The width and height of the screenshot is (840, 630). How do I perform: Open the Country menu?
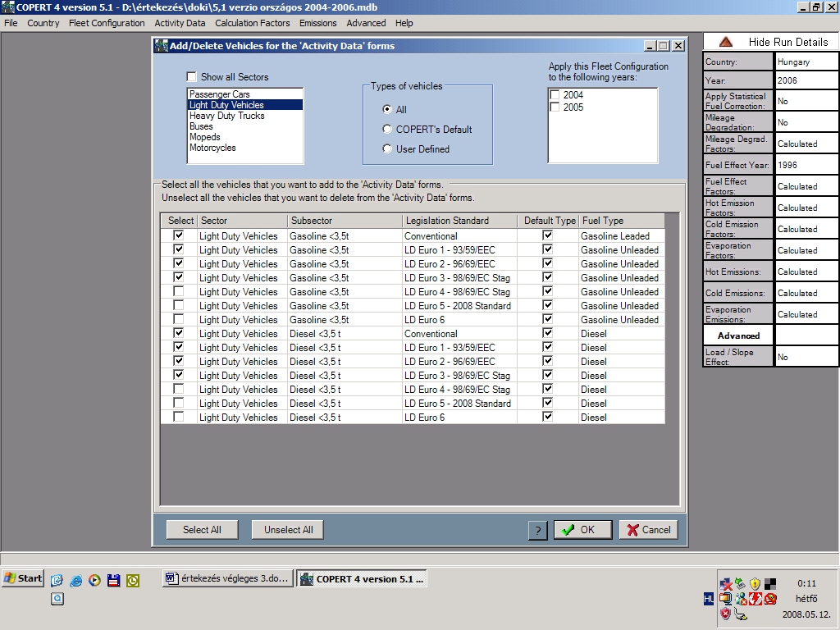point(43,23)
